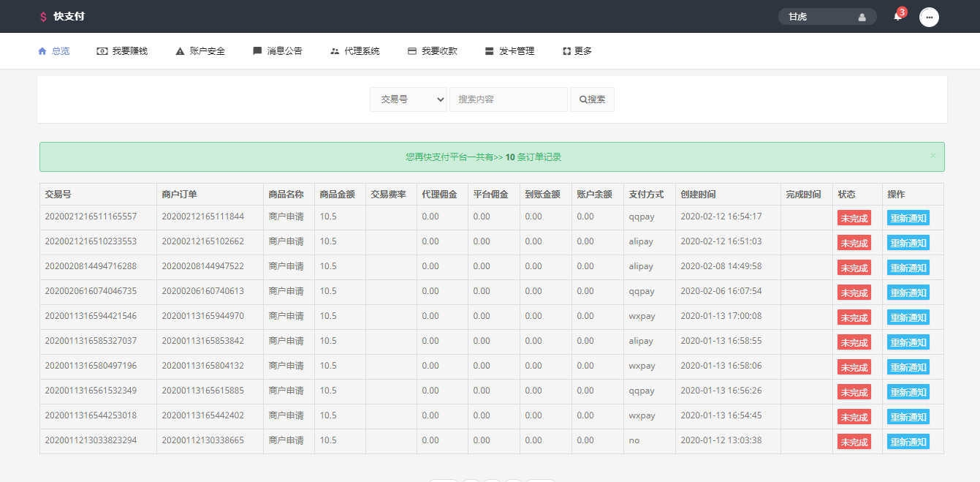This screenshot has width=980, height=482.
Task: Click the server icon beside 发卡管理
Action: point(490,51)
